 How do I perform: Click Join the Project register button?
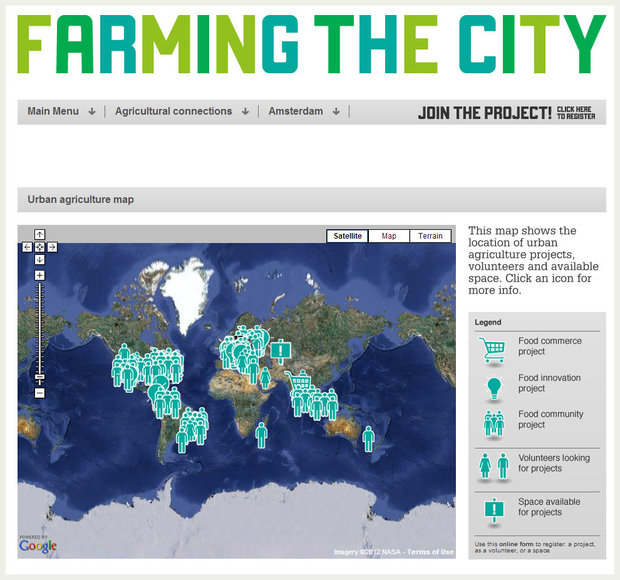pos(506,113)
